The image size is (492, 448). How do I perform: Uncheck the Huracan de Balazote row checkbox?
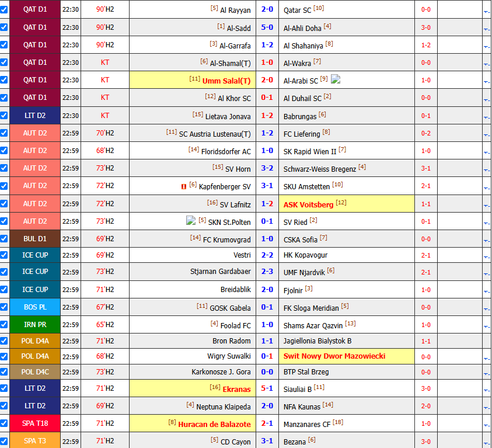[4, 423]
